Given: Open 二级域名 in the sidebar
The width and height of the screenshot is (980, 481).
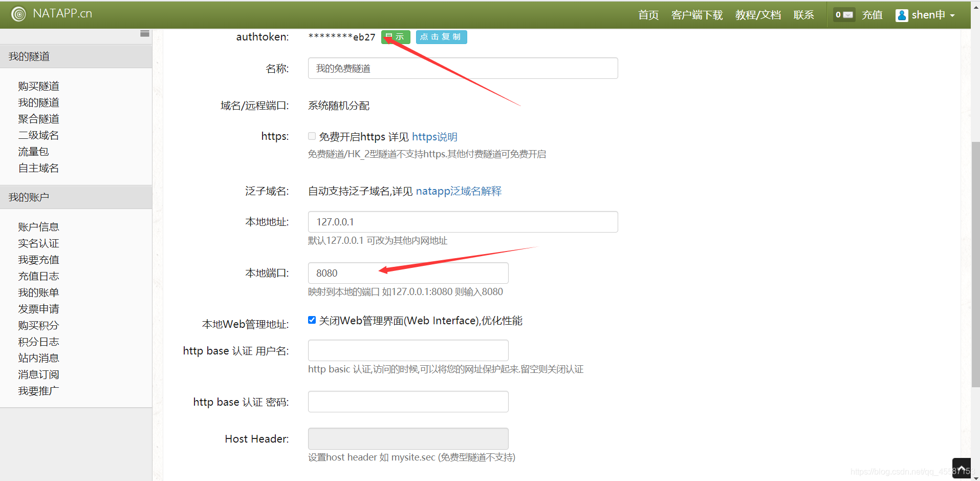Looking at the screenshot, I should 38,135.
